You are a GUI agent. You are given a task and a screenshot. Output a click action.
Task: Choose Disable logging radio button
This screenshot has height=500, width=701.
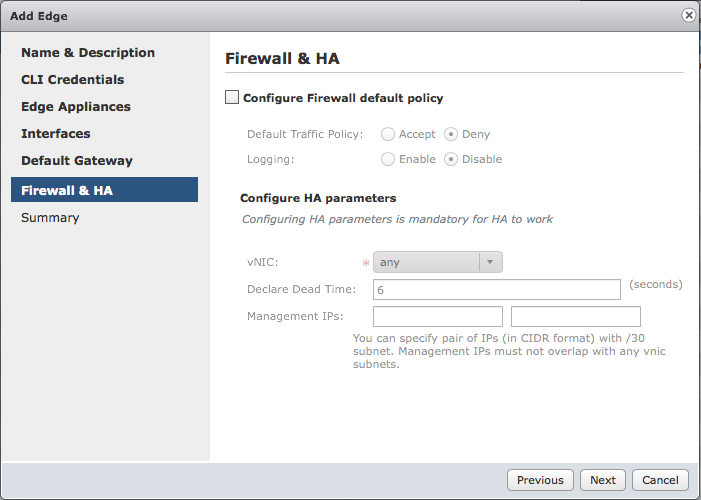[x=451, y=159]
